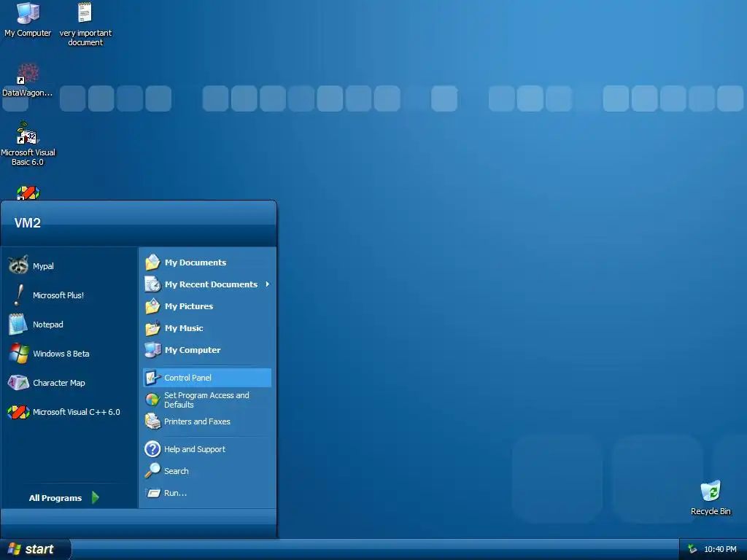The width and height of the screenshot is (747, 560).
Task: Click the VM2 user name header
Action: point(27,223)
